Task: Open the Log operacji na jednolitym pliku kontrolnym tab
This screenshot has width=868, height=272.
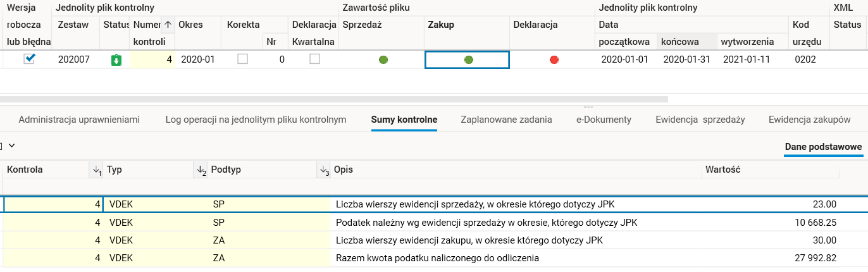Action: tap(256, 120)
